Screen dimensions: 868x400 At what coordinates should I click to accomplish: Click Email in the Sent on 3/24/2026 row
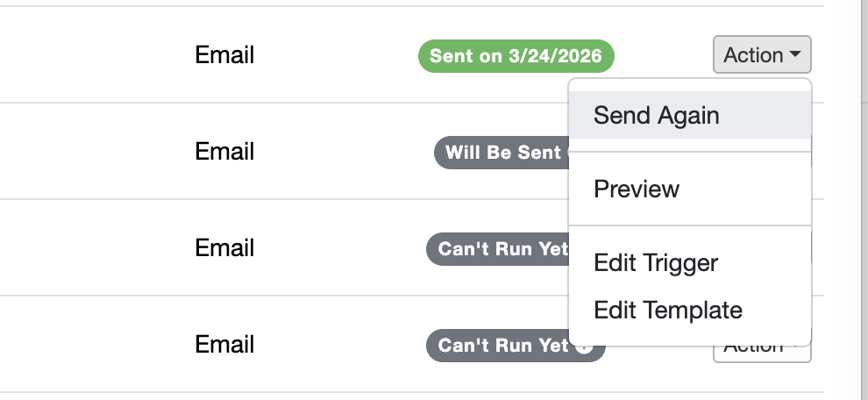tap(224, 55)
